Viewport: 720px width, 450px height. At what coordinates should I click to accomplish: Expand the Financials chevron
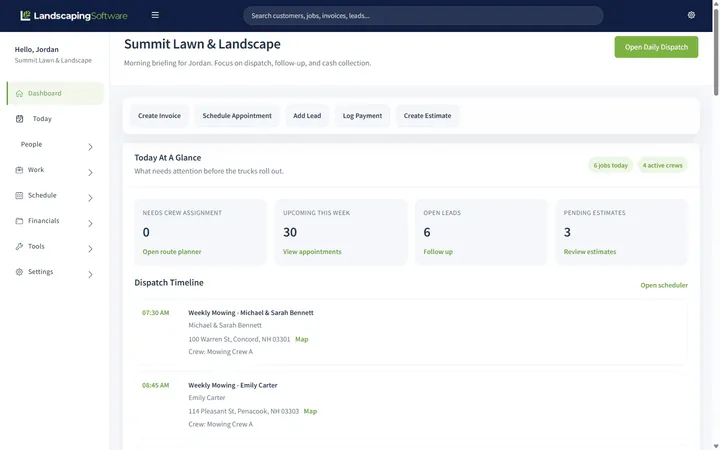pos(90,223)
